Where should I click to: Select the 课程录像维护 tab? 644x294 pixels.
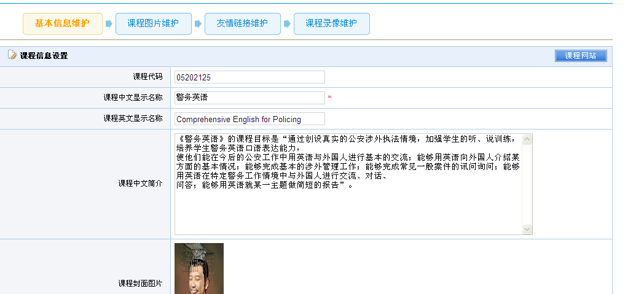coord(331,24)
